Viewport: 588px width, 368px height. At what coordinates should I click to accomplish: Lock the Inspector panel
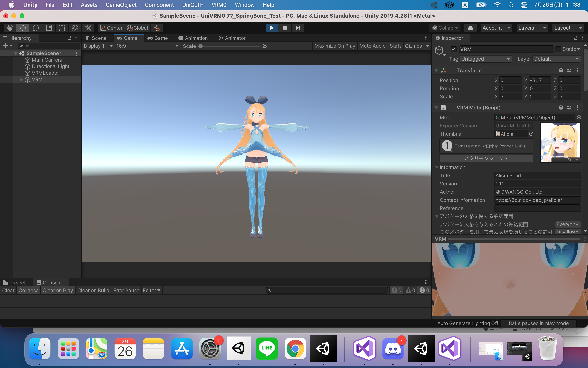pyautogui.click(x=576, y=38)
